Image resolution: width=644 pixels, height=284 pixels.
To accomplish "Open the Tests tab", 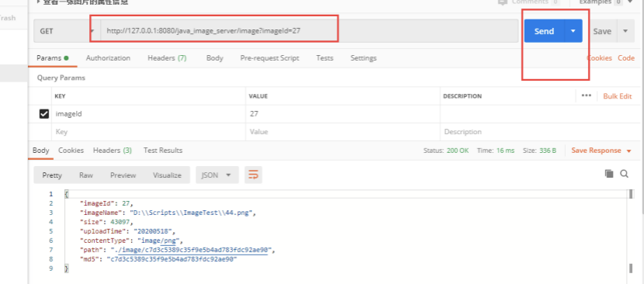I will 324,58.
